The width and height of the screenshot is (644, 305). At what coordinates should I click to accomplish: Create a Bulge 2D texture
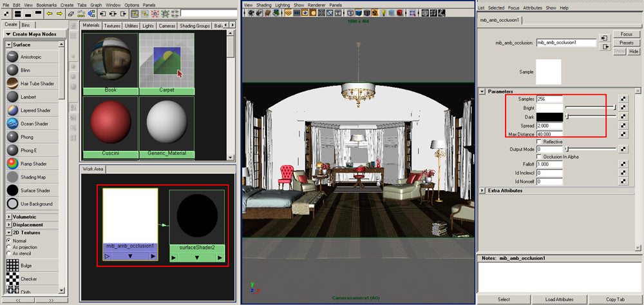coord(32,266)
